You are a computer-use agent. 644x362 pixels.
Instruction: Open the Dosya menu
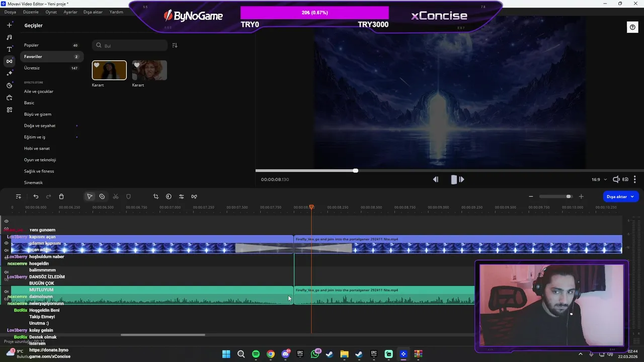click(10, 12)
